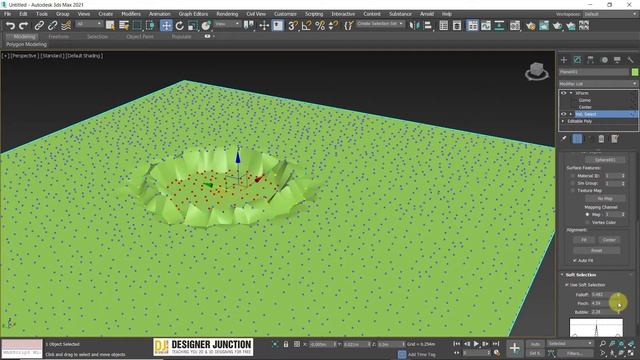This screenshot has width=640, height=360.
Task: Open the Rendering menu
Action: pyautogui.click(x=227, y=14)
